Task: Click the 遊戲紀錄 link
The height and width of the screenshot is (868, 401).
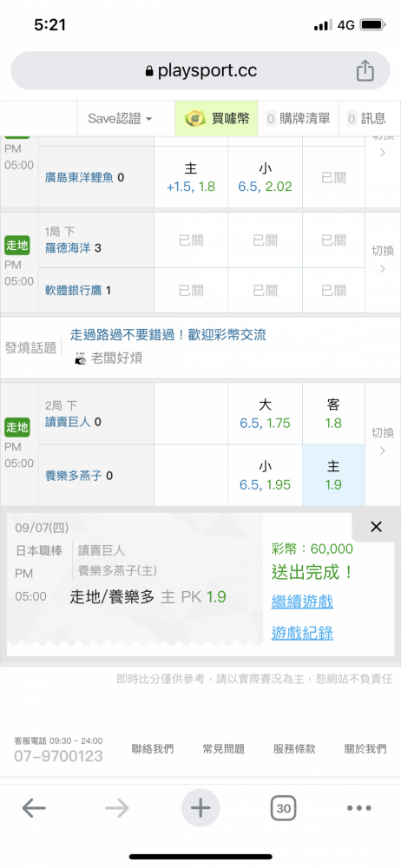Action: tap(302, 632)
